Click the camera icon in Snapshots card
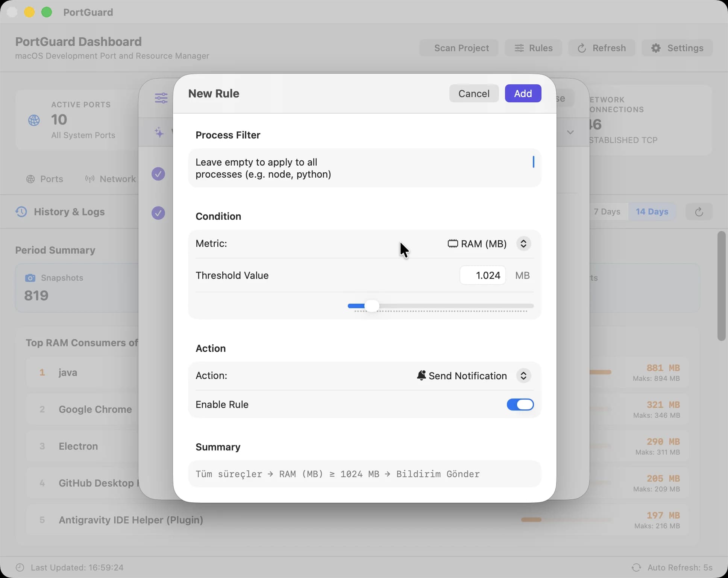The image size is (728, 578). click(x=30, y=278)
